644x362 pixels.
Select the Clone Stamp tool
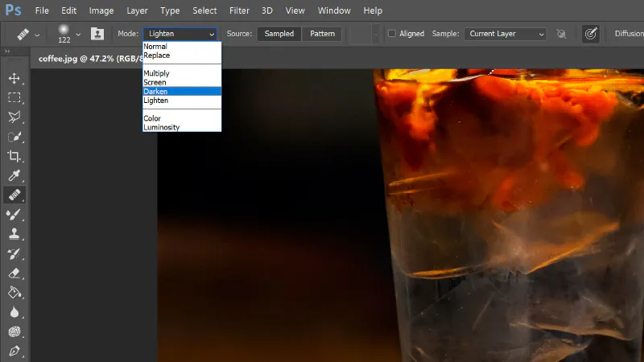click(x=14, y=234)
